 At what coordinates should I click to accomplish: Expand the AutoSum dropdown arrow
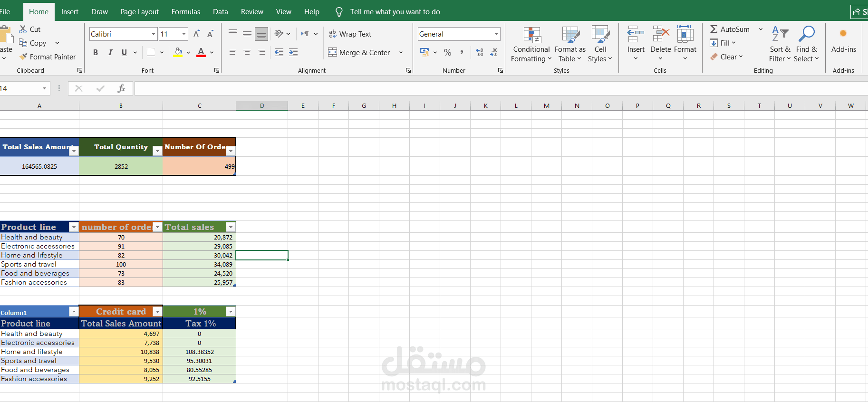761,29
